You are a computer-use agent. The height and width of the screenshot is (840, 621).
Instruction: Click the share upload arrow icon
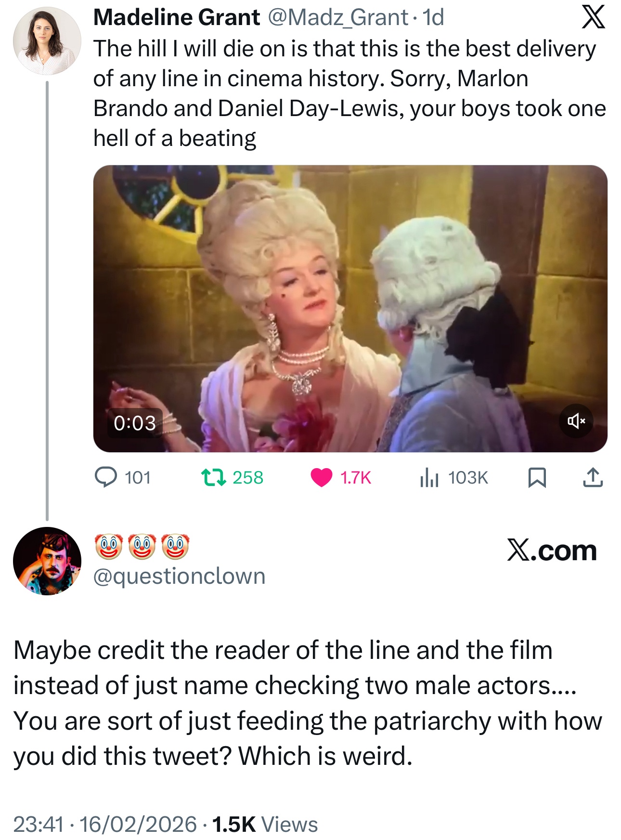point(593,477)
